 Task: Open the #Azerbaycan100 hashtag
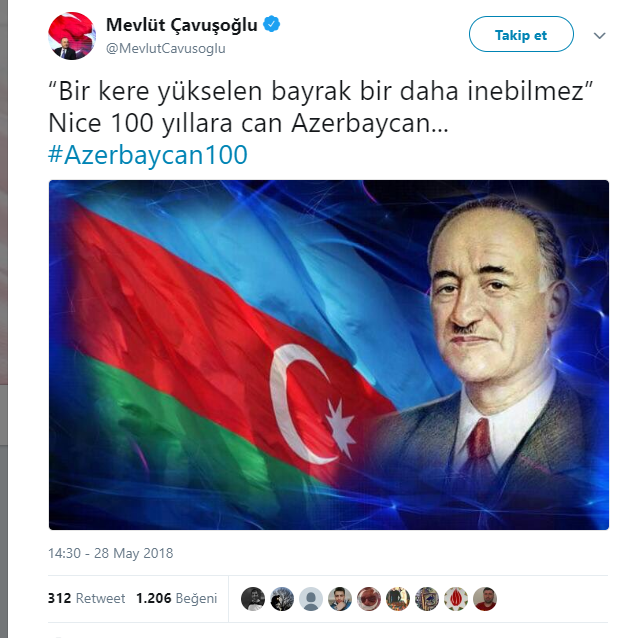[148, 155]
